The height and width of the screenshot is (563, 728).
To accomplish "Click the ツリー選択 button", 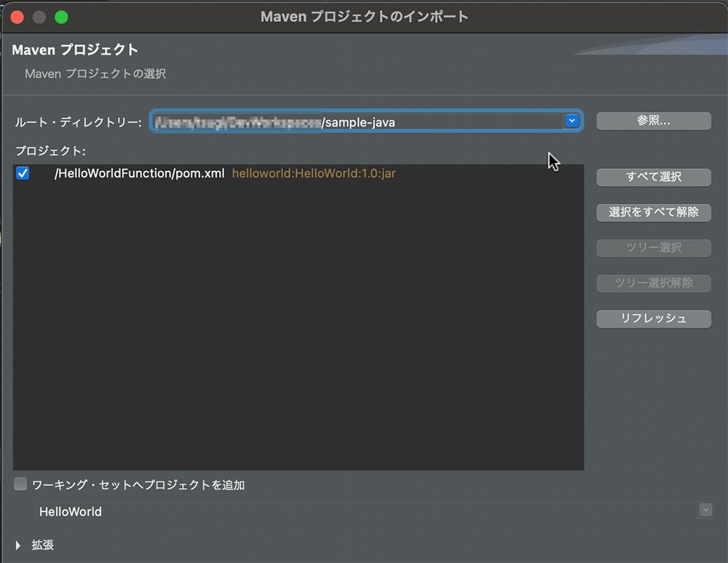I will click(653, 248).
